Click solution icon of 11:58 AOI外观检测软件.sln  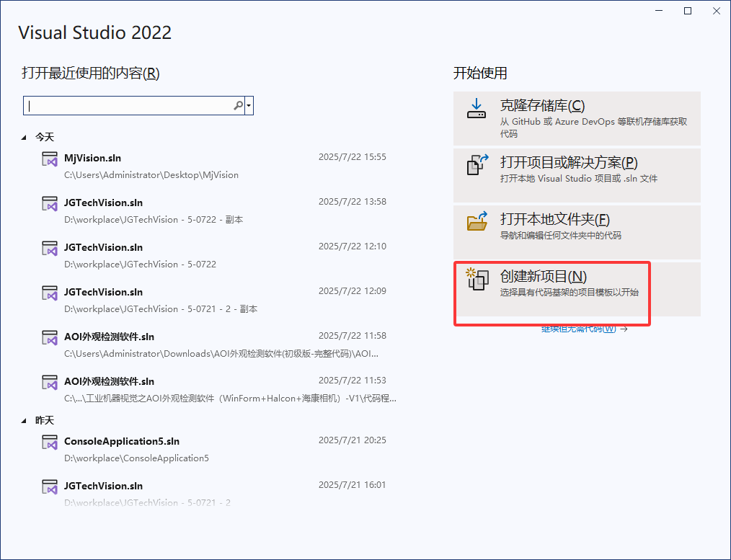click(50, 338)
